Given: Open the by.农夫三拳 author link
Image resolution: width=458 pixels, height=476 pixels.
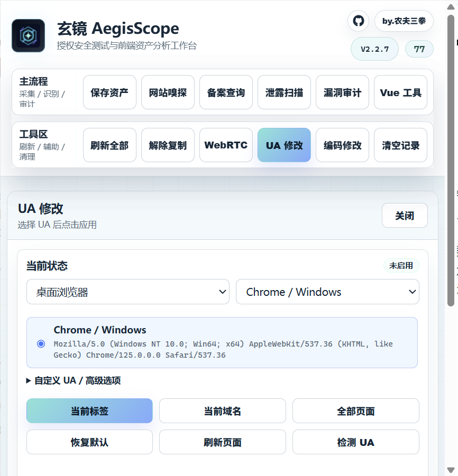Looking at the screenshot, I should (404, 21).
